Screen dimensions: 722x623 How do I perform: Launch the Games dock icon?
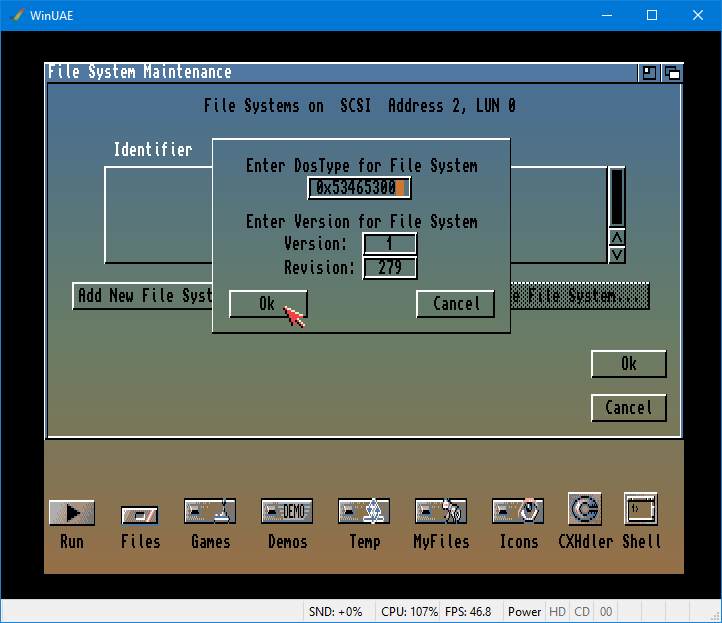tap(210, 512)
